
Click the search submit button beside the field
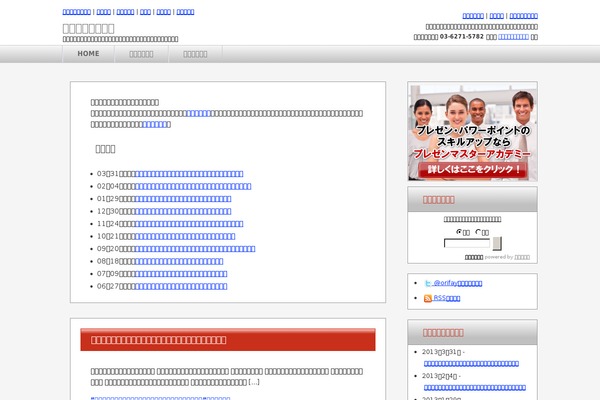tap(497, 243)
